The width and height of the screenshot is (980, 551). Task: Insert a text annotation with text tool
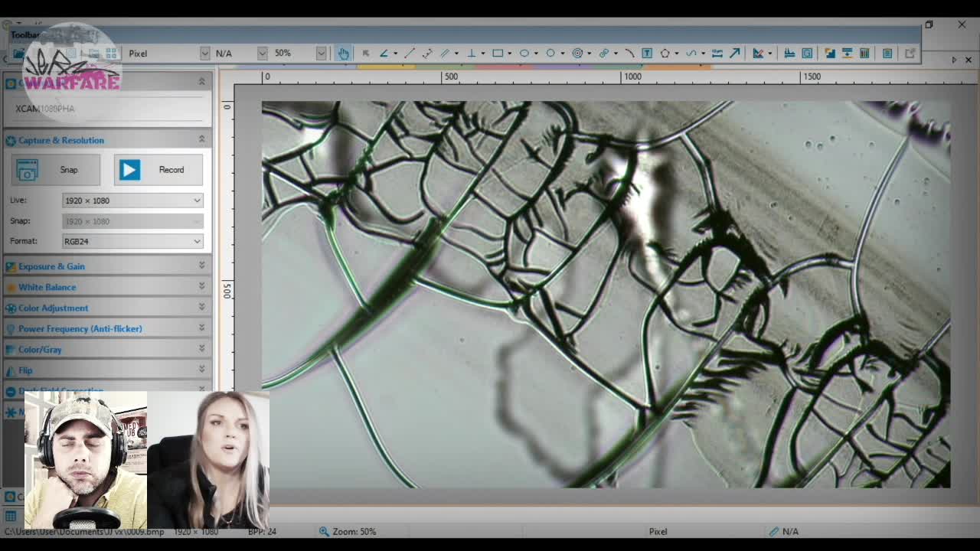click(x=647, y=53)
